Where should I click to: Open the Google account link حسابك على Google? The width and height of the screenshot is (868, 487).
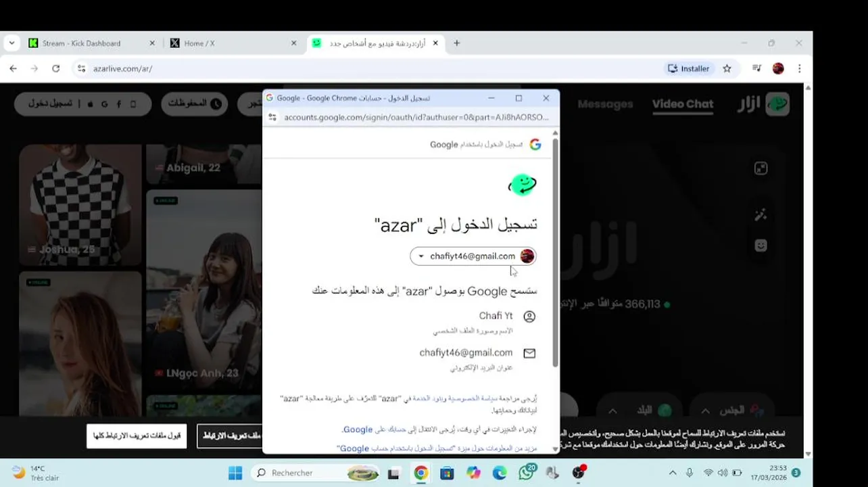374,430
